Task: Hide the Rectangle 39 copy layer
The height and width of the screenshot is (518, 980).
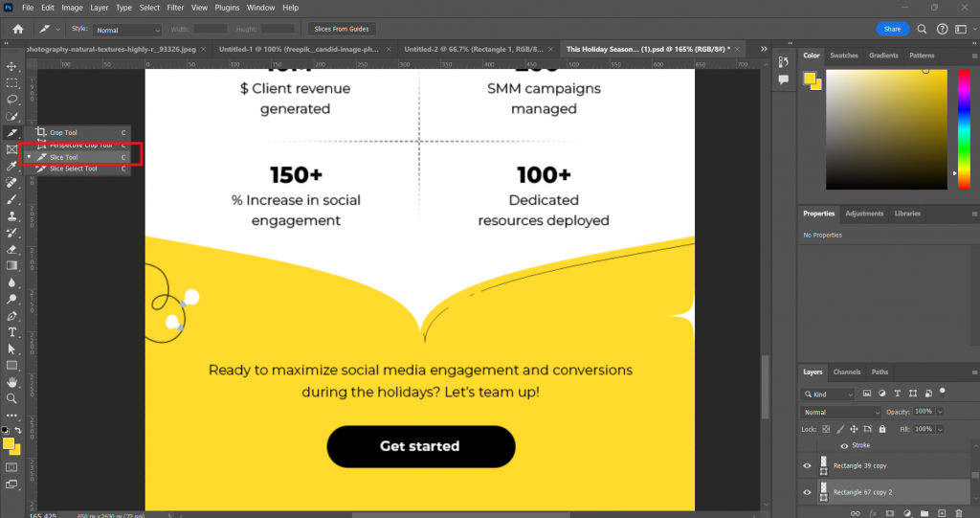Action: (807, 466)
